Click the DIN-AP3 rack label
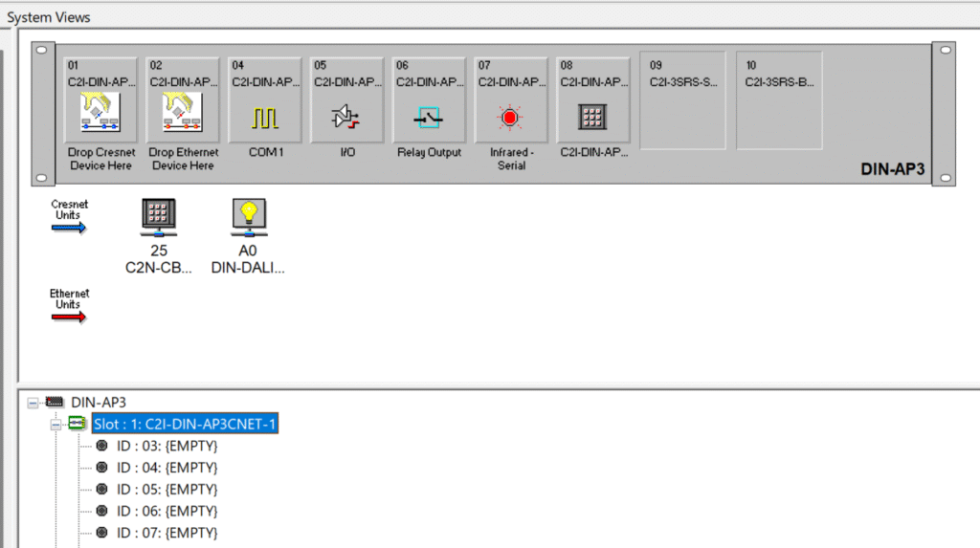 pos(892,169)
